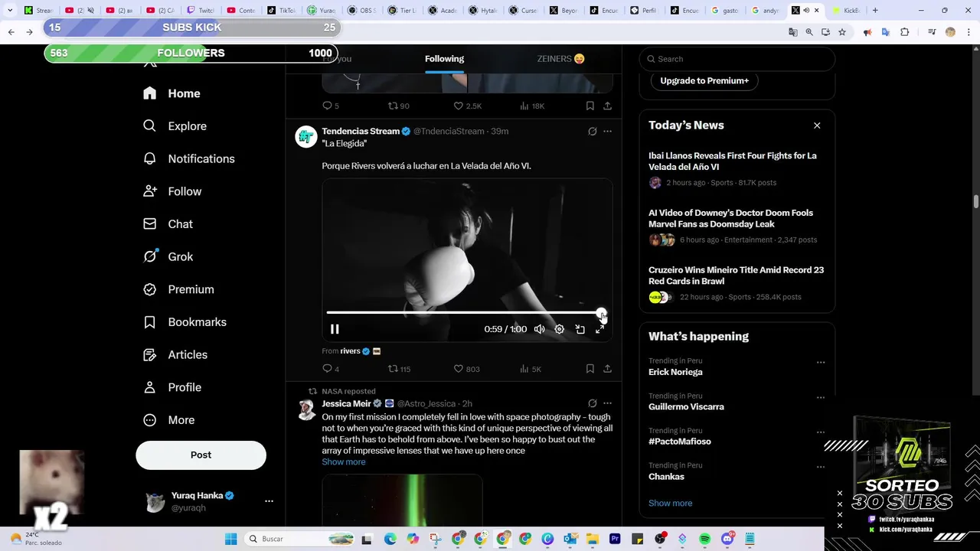Open Grok icon on Jessica Meir post
This screenshot has width=980, height=551.
tap(592, 403)
